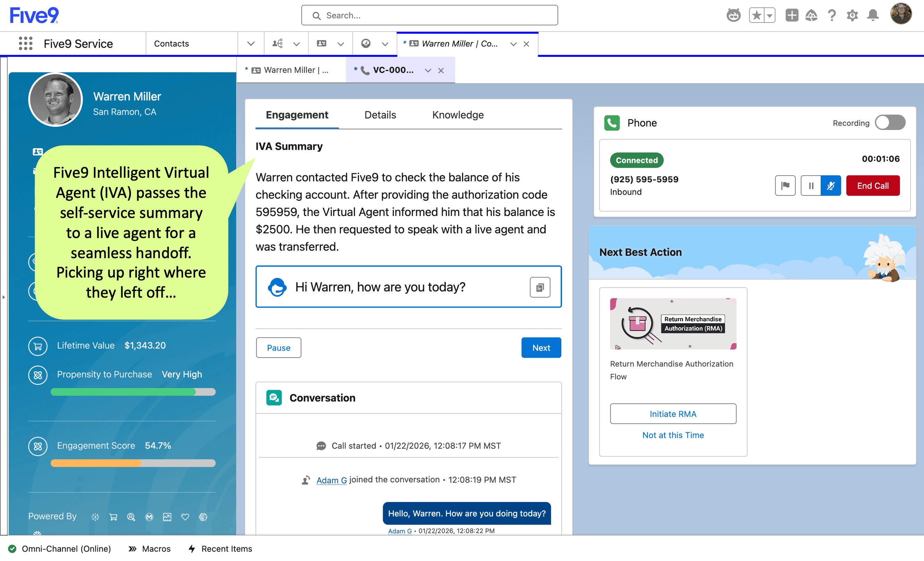The height and width of the screenshot is (561, 924).
Task: Open Omni-Channel (Online) utility
Action: pyautogui.click(x=59, y=549)
